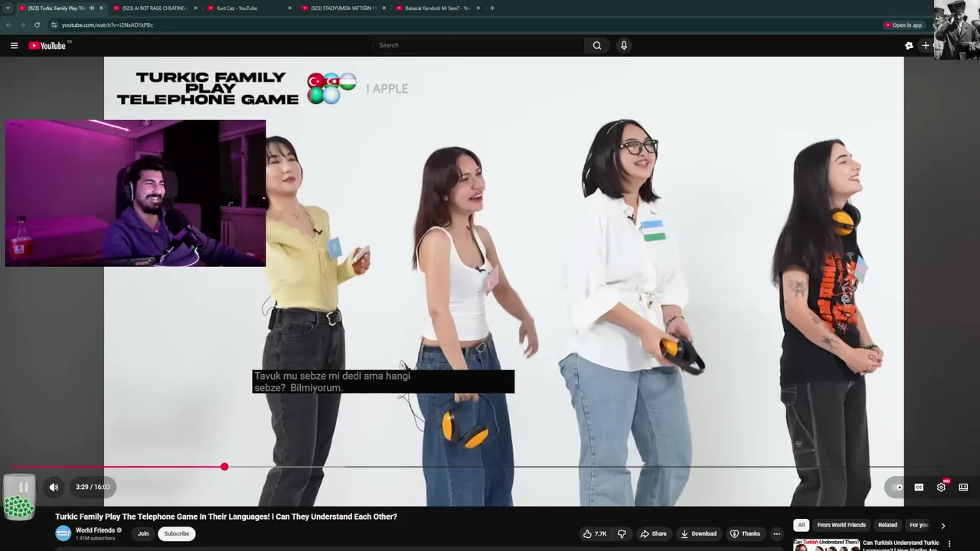Select the Related chip
Viewport: 980px width, 551px height.
pos(887,525)
